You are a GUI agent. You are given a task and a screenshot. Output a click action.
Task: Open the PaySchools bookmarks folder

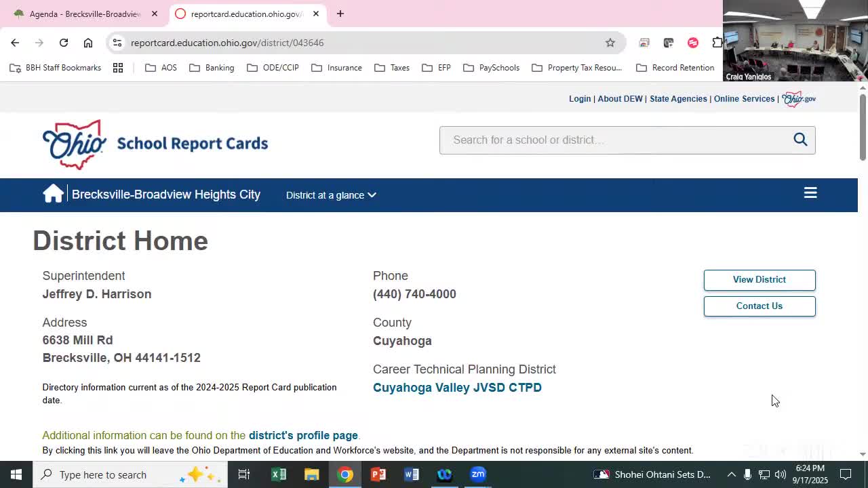[491, 68]
